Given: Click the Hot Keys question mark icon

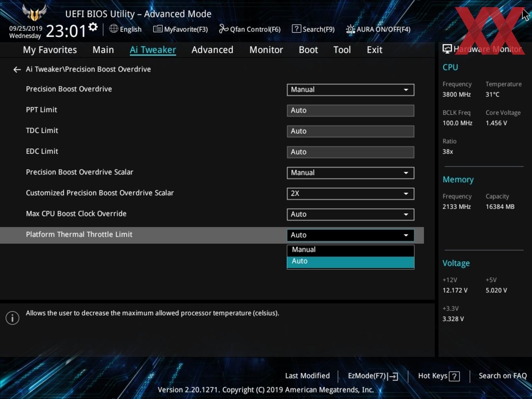Looking at the screenshot, I should click(454, 376).
